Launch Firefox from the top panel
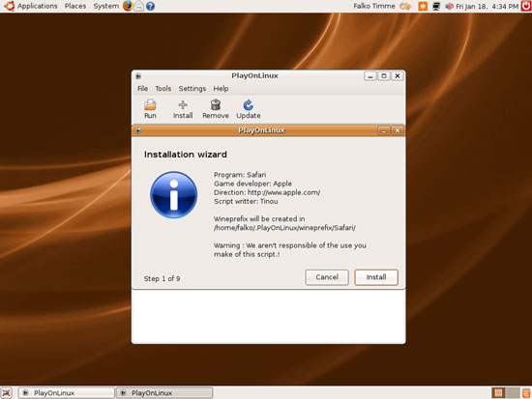 tap(128, 6)
